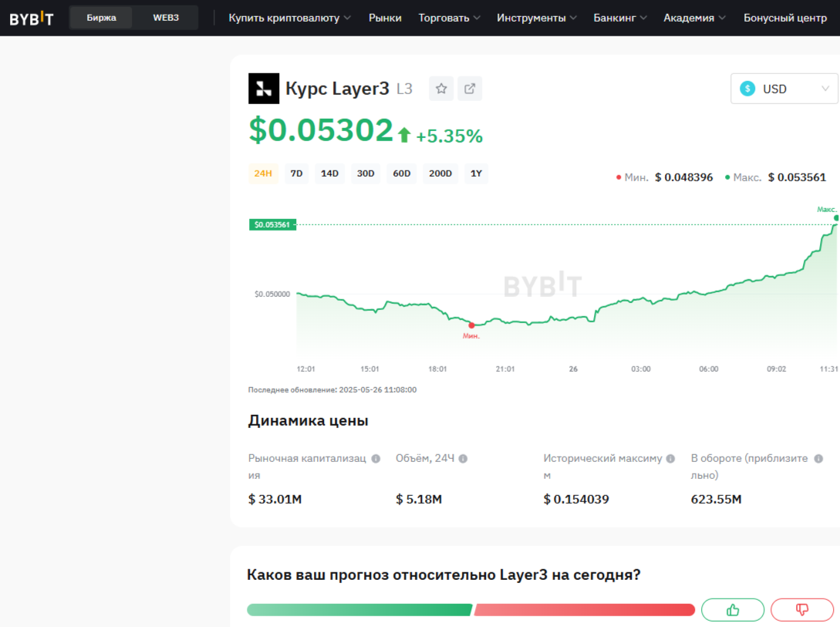Click circulating supply value 623.55M
Screen dimensions: 840x627
click(717, 499)
